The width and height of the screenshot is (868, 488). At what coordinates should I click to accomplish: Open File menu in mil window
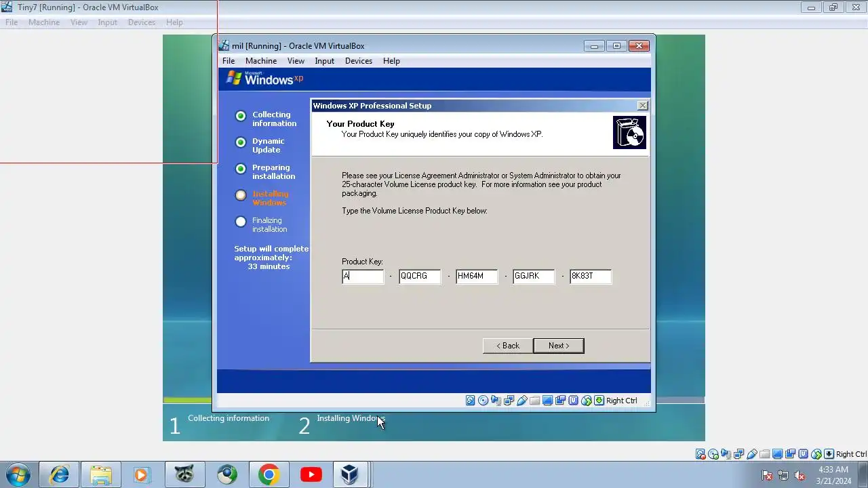[229, 61]
